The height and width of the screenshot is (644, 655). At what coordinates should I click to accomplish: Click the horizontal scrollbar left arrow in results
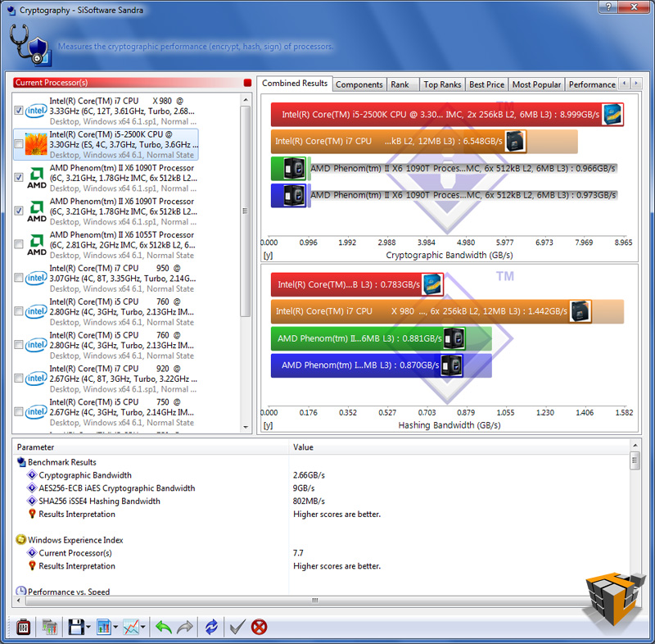[x=18, y=601]
